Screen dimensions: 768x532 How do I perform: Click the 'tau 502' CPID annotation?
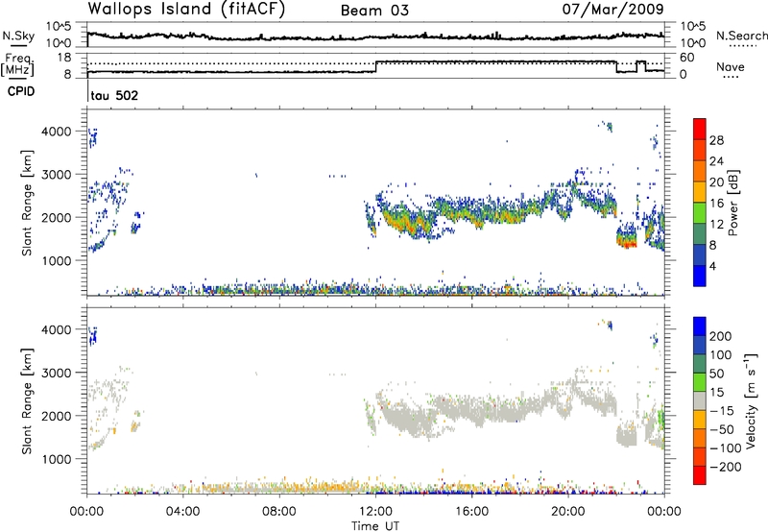(114, 95)
